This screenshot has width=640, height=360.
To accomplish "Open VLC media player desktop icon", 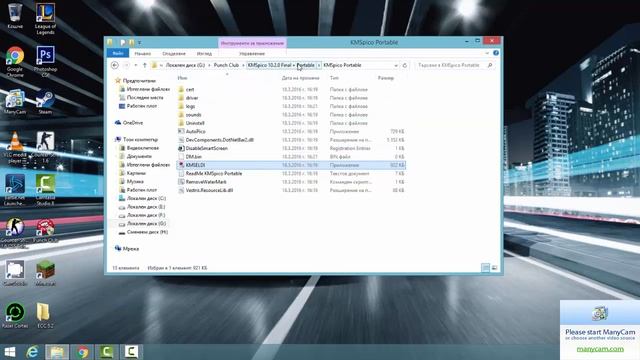I will point(15,147).
